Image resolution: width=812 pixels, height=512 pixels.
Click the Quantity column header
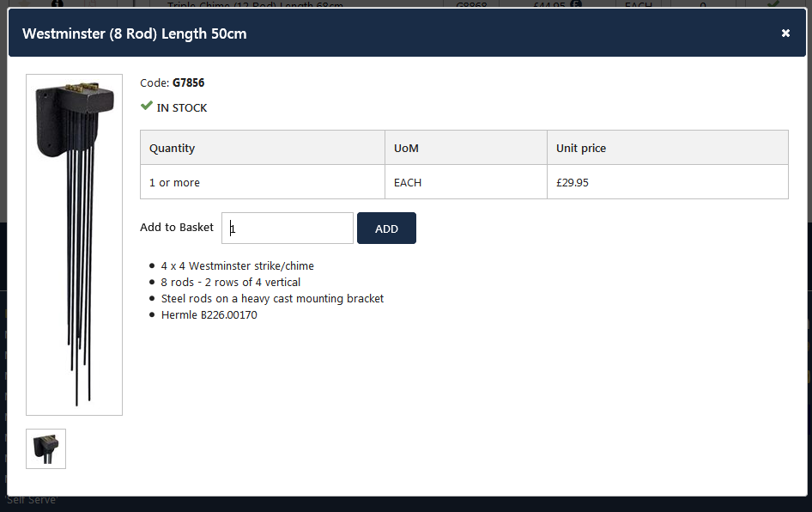coord(173,148)
